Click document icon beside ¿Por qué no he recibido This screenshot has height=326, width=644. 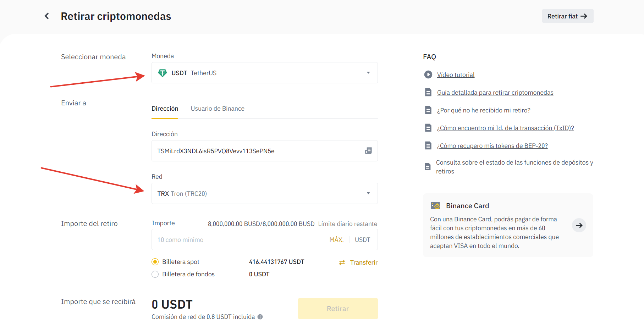(428, 110)
